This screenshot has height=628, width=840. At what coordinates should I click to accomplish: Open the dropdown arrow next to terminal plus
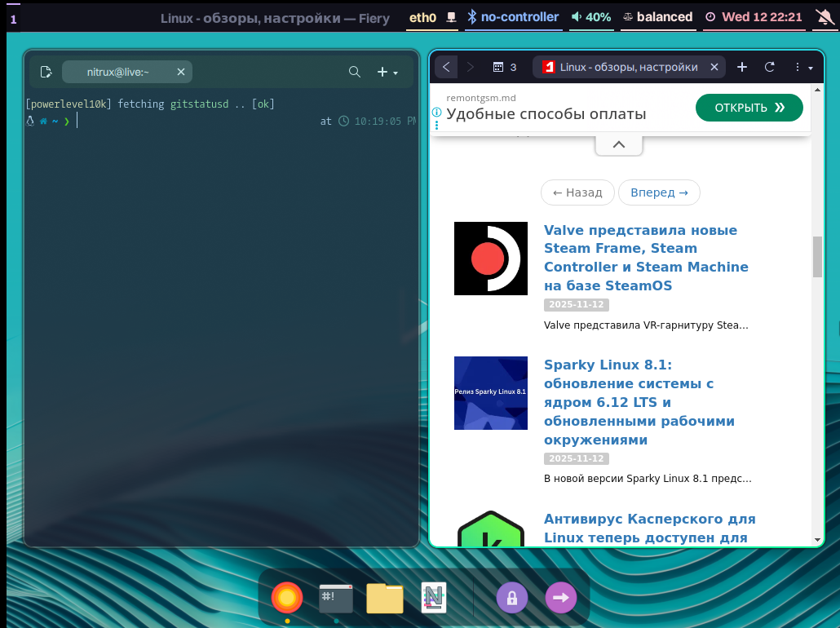(396, 73)
